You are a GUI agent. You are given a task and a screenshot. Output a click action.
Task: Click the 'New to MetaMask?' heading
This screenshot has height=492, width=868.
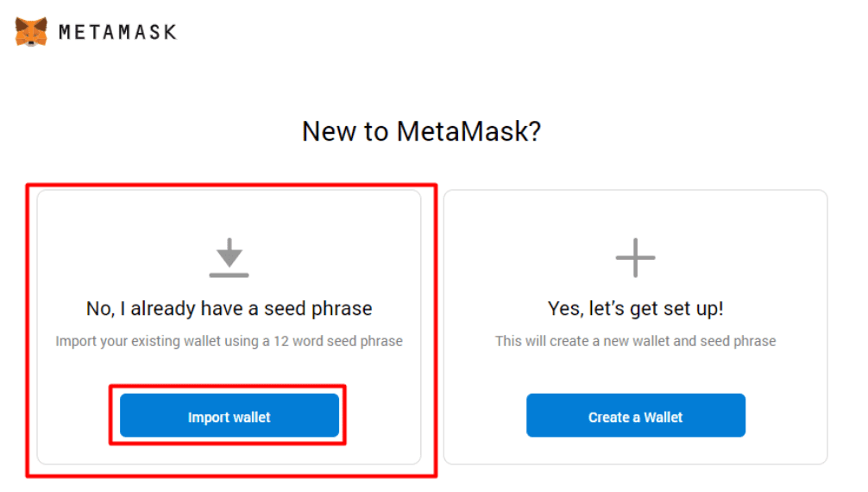tap(421, 132)
